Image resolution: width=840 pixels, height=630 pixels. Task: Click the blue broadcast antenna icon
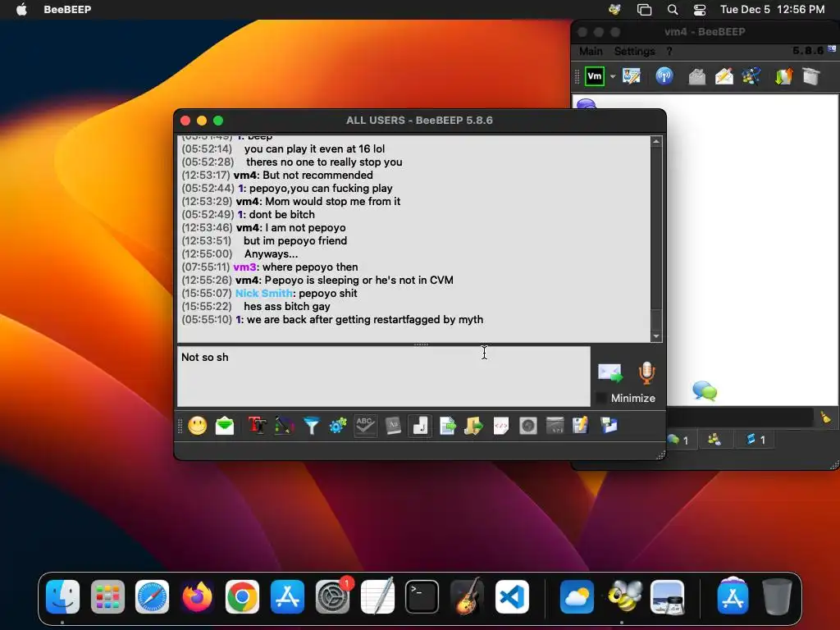664,76
